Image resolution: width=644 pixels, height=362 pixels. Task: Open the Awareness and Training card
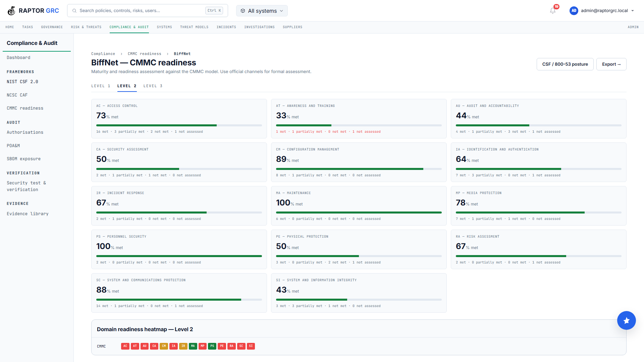pos(359,119)
